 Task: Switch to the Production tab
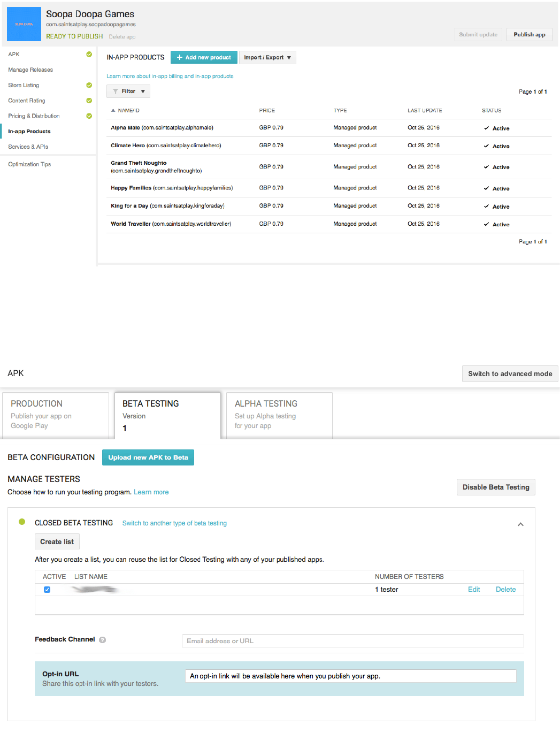click(x=56, y=415)
